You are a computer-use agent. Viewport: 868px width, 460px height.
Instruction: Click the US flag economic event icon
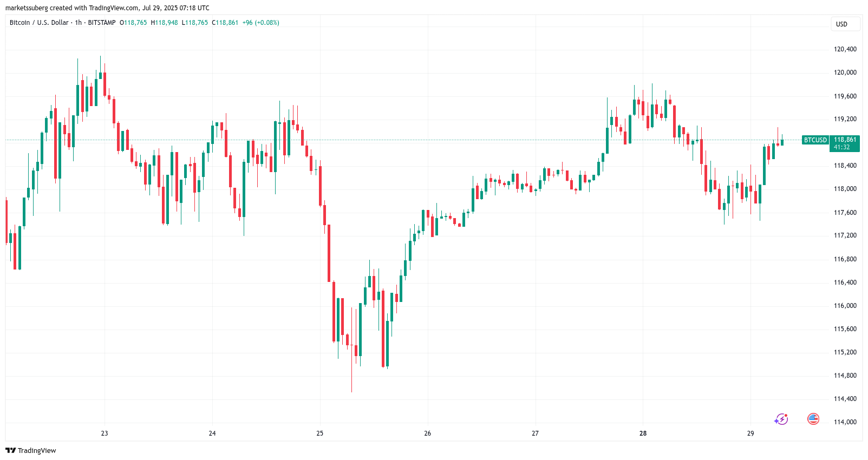click(813, 418)
